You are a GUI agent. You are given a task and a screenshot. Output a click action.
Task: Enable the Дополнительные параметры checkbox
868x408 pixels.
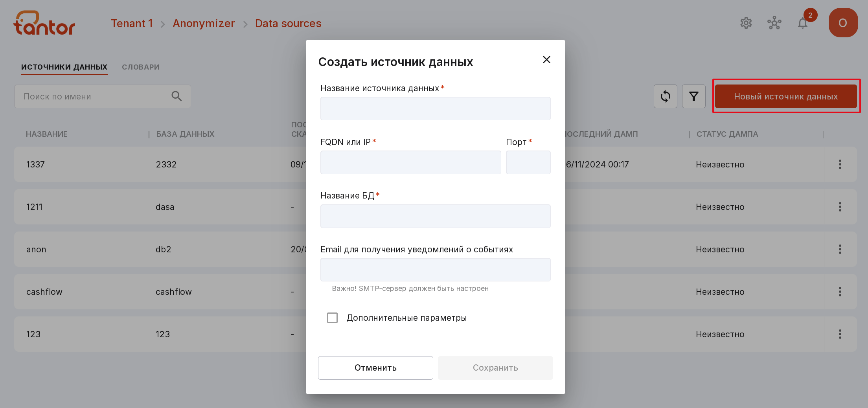point(332,318)
